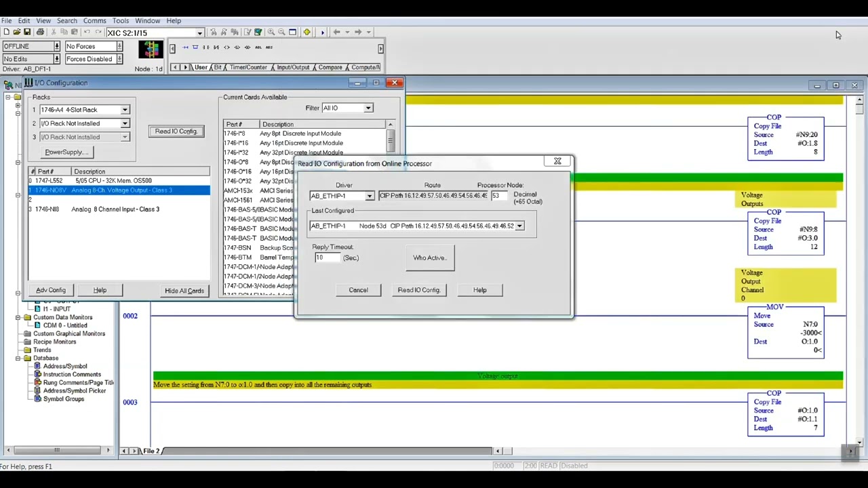Open the Last Configured dropdown
This screenshot has height=488, width=868.
pyautogui.click(x=519, y=226)
